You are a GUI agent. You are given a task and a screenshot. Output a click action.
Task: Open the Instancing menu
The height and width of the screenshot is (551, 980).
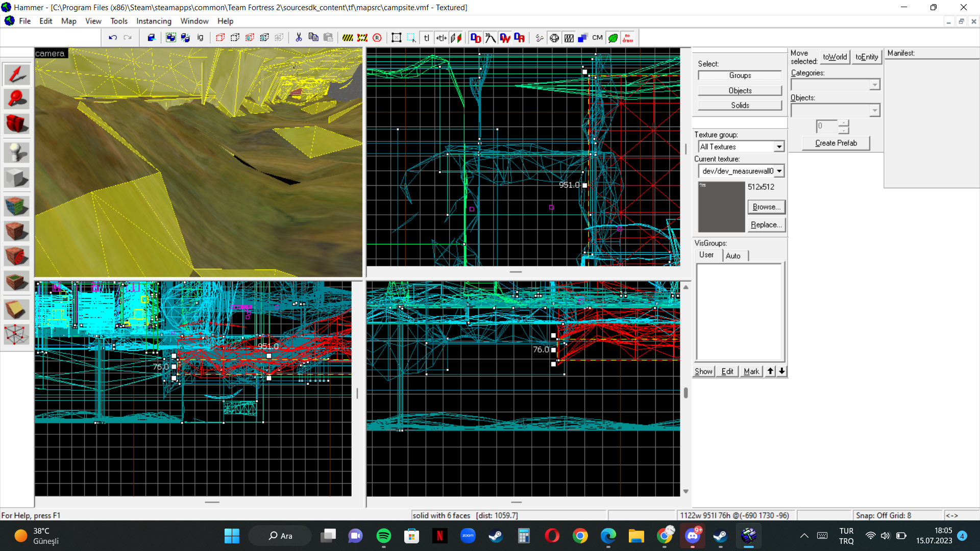[154, 21]
